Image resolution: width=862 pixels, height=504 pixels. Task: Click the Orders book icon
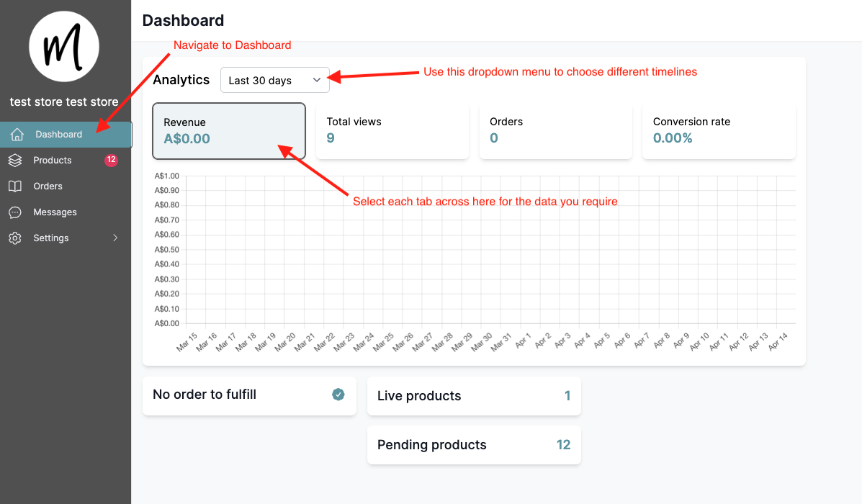pyautogui.click(x=15, y=186)
